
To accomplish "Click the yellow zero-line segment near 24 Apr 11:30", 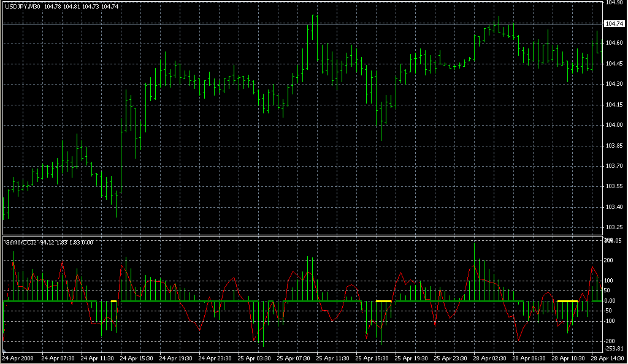I will point(114,301).
